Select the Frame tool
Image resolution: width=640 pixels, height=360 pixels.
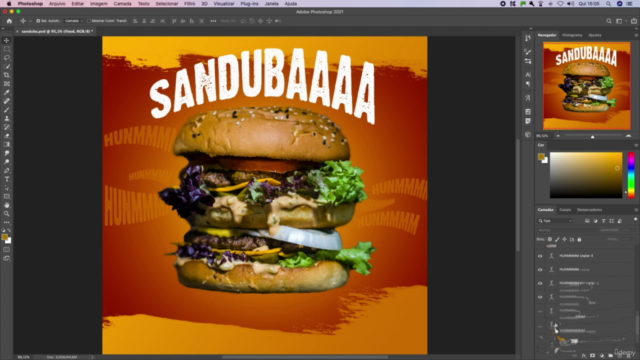point(7,84)
